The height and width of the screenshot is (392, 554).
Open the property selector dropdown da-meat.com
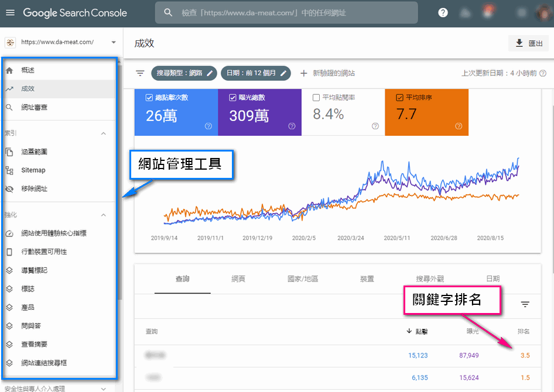[61, 42]
